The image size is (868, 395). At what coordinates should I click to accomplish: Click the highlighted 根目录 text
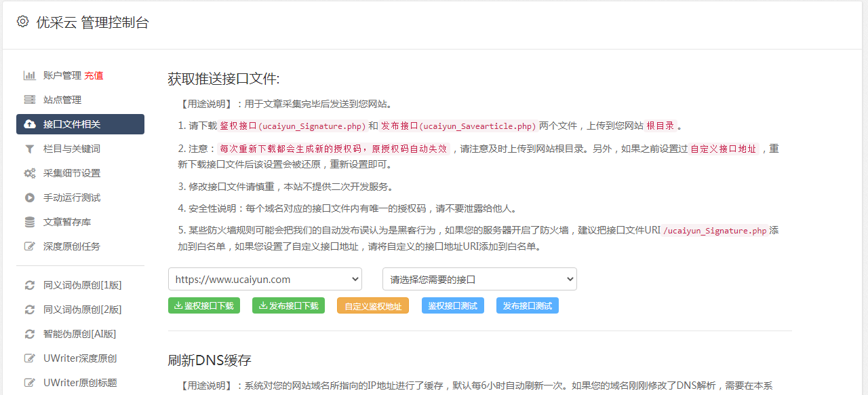pyautogui.click(x=660, y=126)
